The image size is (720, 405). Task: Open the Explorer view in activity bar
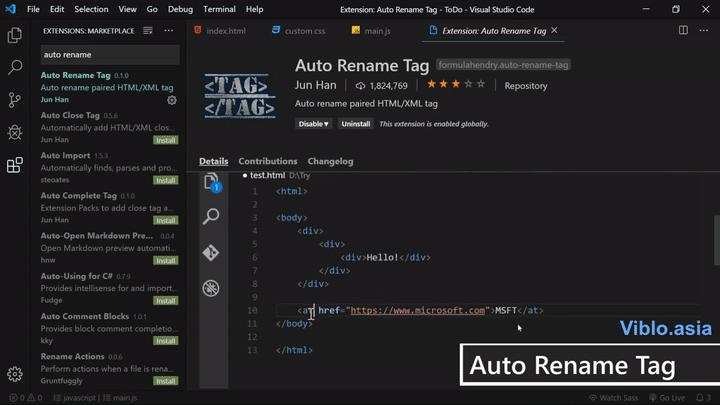[x=15, y=36]
